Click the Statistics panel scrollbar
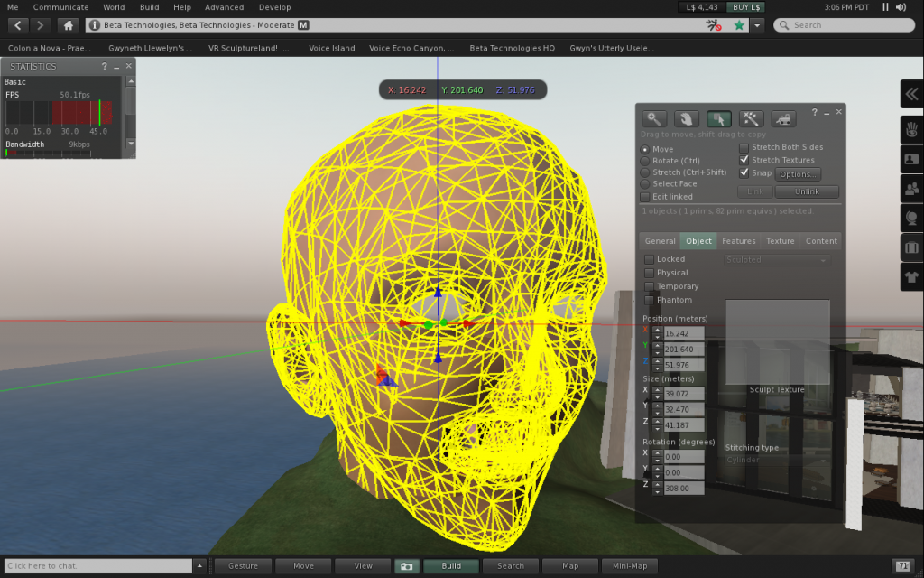The image size is (924, 578). point(131,113)
